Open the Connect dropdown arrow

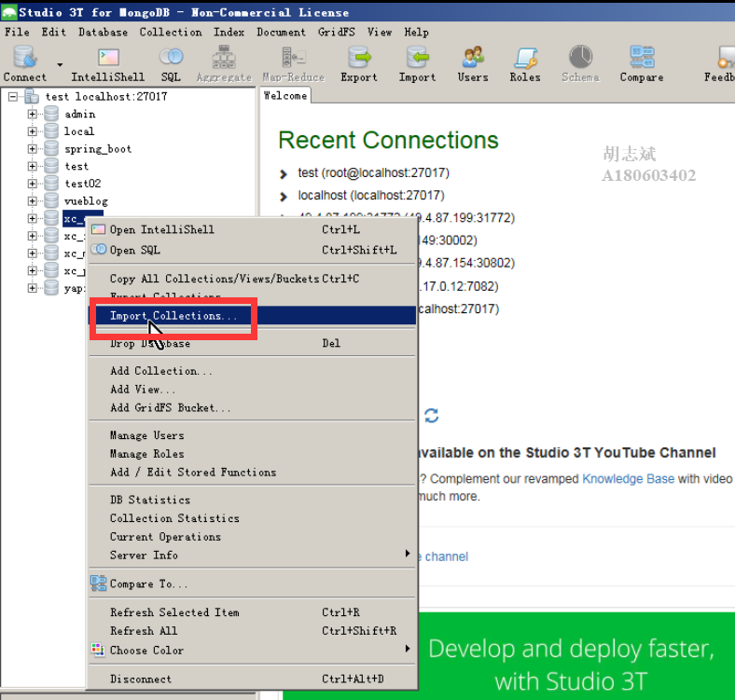point(60,64)
